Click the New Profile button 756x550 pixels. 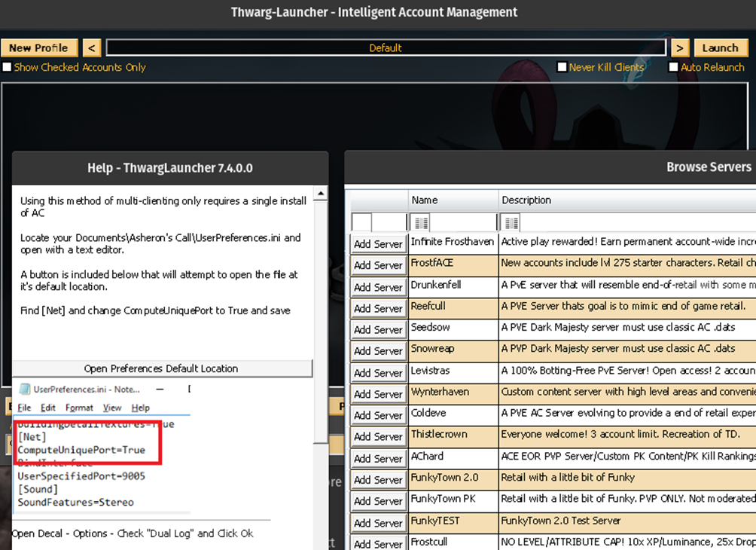pos(38,48)
